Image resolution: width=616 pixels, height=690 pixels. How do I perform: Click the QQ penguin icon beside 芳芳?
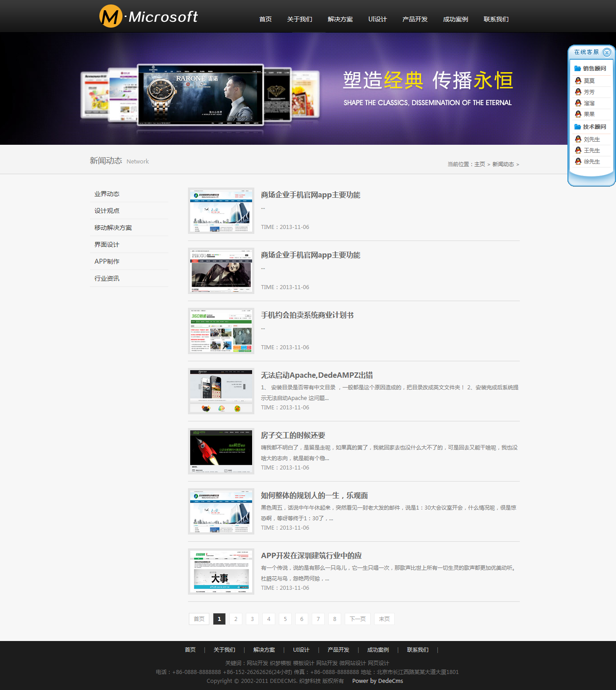point(578,92)
